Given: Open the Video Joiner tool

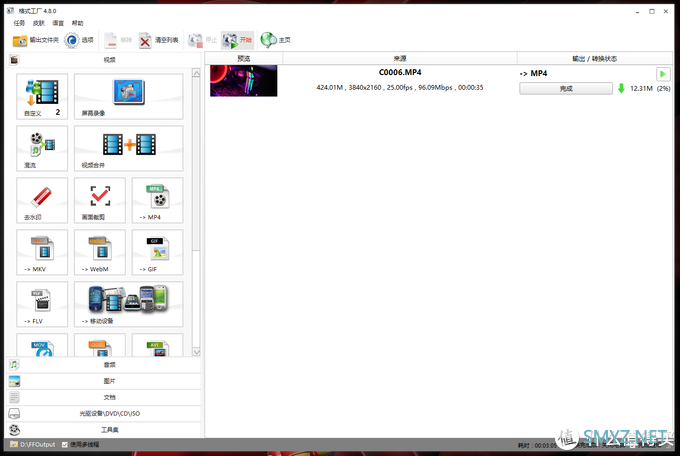Looking at the screenshot, I should tap(129, 148).
